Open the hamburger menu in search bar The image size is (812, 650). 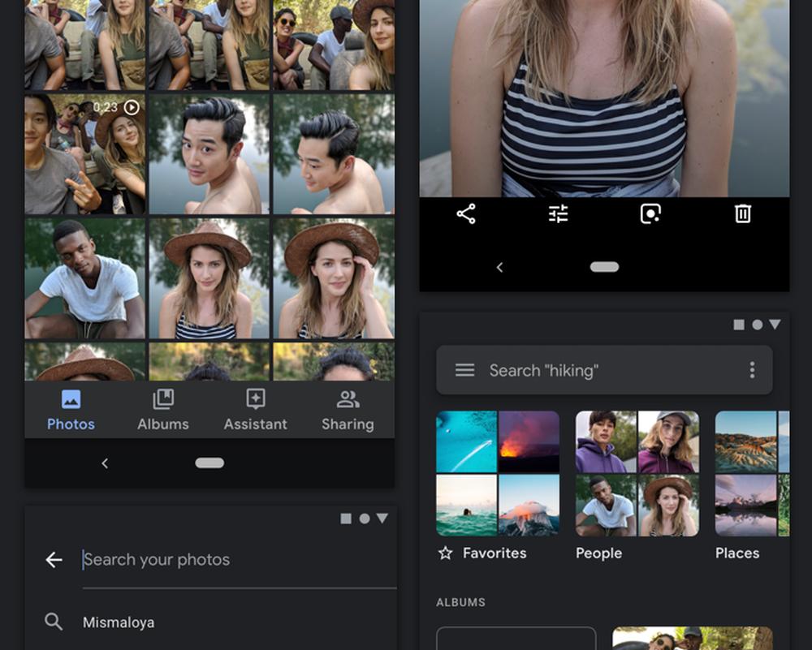(x=464, y=371)
